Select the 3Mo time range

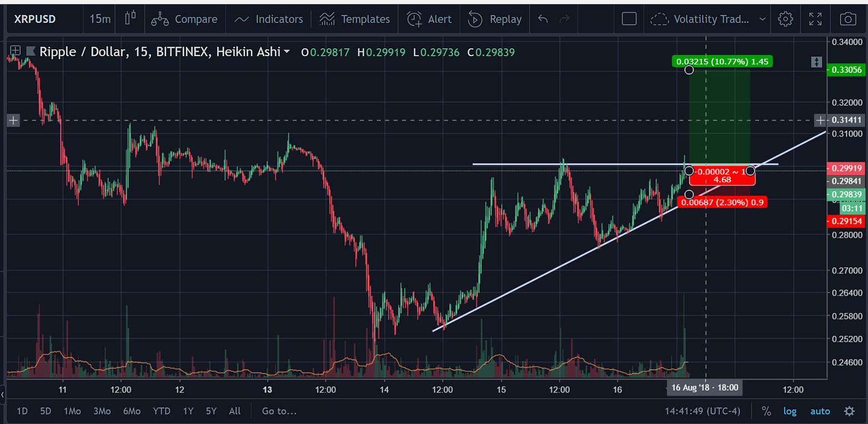(x=102, y=411)
